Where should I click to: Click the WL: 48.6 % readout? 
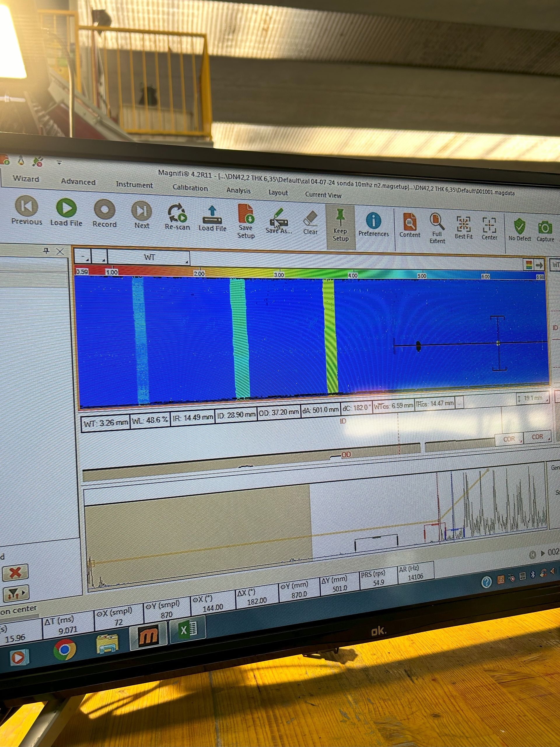tap(150, 420)
